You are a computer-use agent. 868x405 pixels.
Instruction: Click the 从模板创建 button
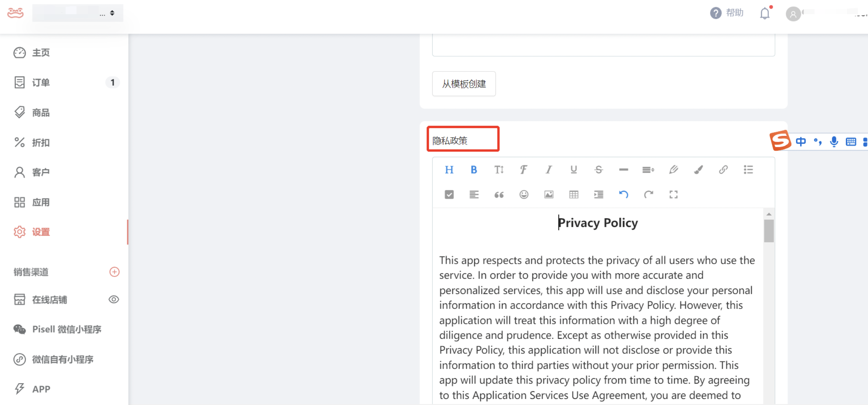(464, 84)
